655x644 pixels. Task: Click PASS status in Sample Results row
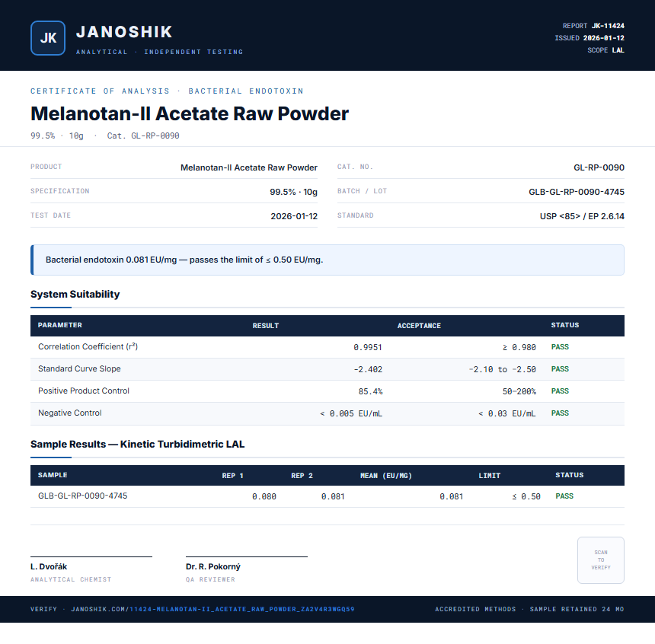click(x=564, y=496)
